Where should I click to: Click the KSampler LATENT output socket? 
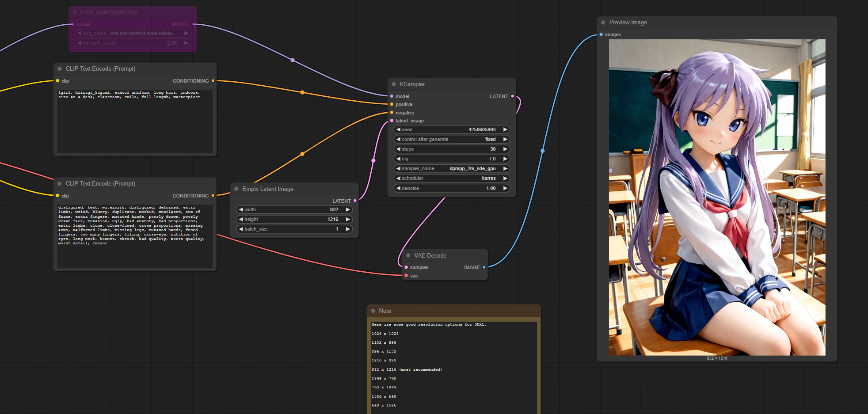pyautogui.click(x=512, y=96)
